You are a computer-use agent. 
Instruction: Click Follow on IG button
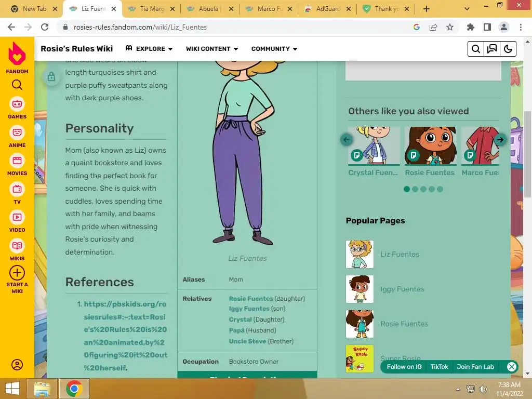click(404, 367)
